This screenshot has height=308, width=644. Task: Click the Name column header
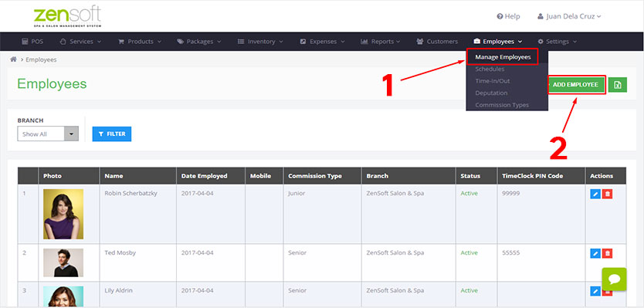tap(137, 176)
